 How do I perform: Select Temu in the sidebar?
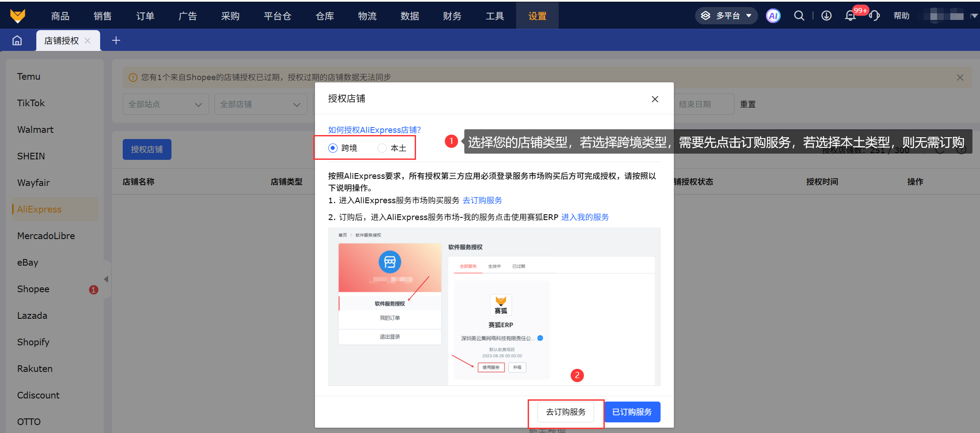[x=29, y=77]
